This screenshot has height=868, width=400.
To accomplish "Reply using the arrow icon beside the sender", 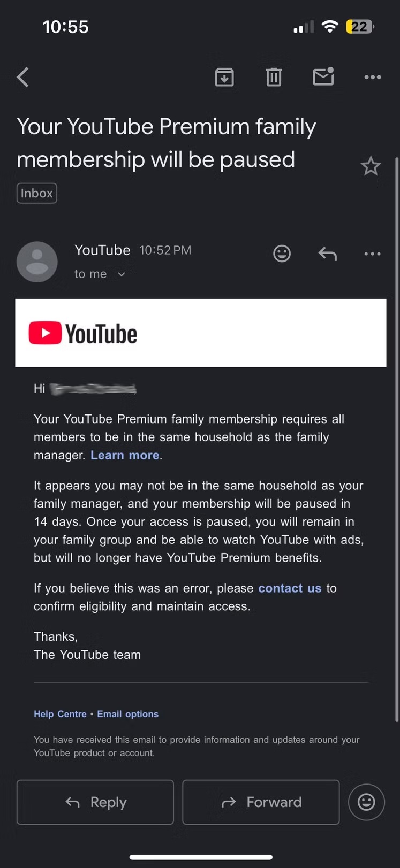I will click(x=327, y=253).
